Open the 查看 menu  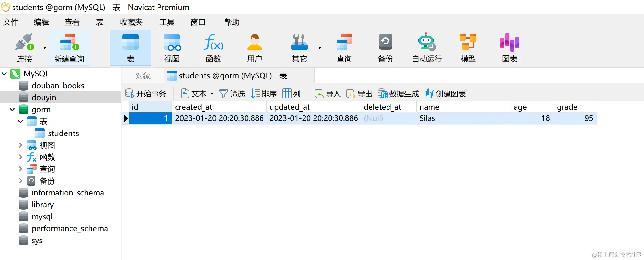[72, 22]
